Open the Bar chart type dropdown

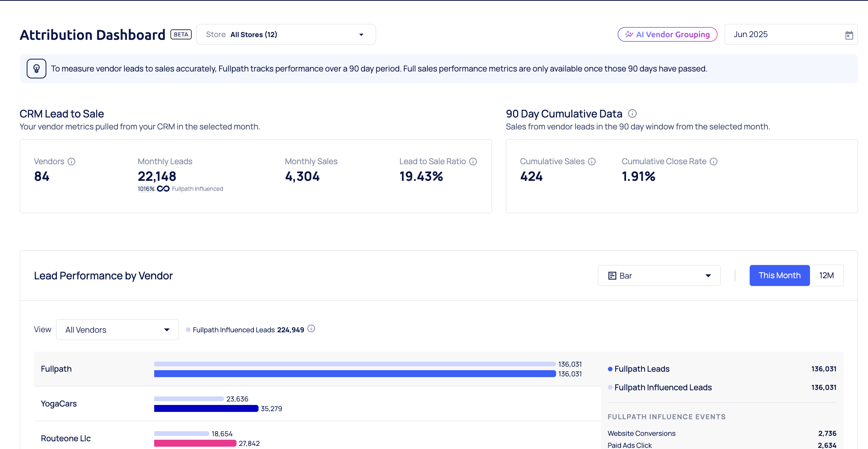tap(659, 276)
